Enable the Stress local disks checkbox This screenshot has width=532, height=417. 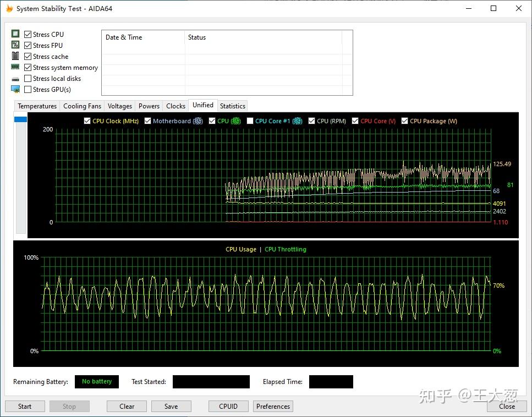click(x=28, y=79)
